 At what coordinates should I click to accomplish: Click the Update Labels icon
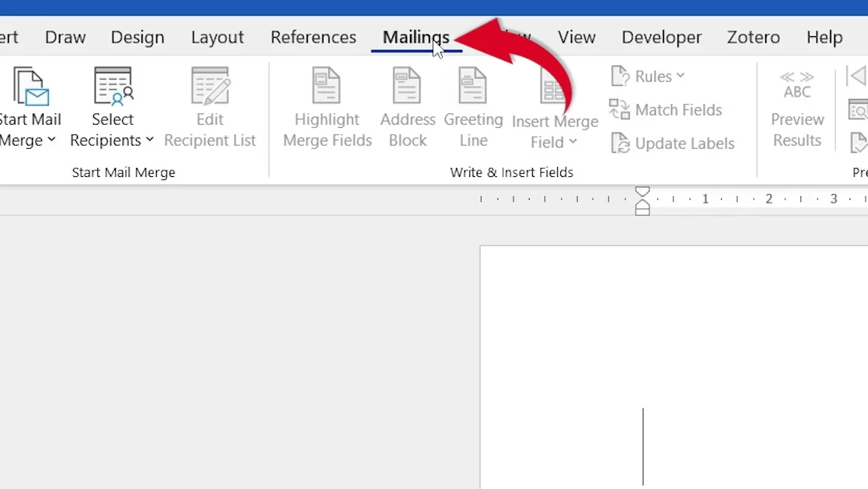point(620,143)
